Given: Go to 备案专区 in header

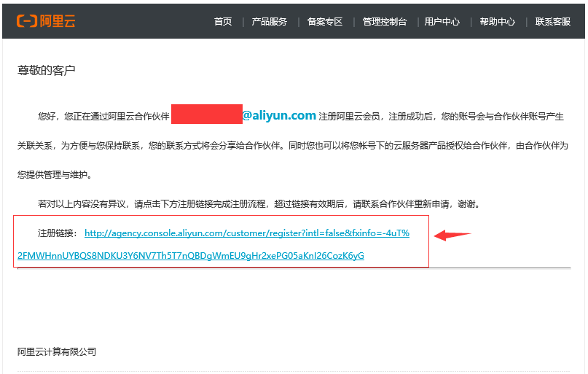Looking at the screenshot, I should 325,22.
